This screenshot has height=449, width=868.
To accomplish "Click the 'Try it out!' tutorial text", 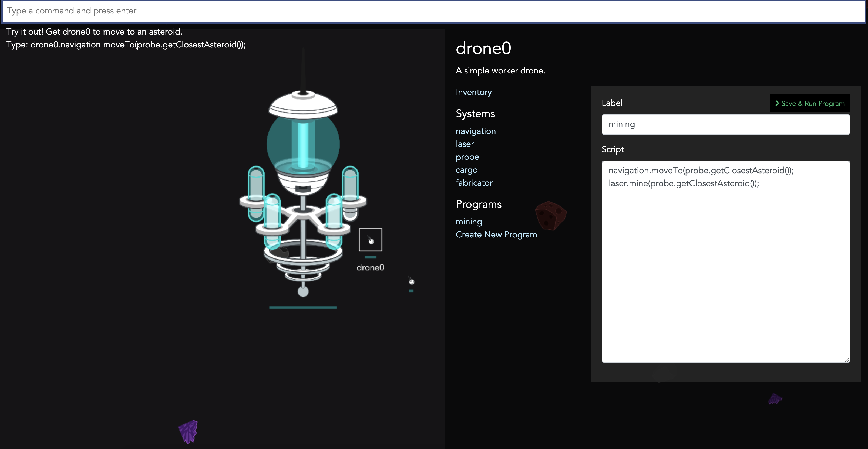I will pos(94,32).
